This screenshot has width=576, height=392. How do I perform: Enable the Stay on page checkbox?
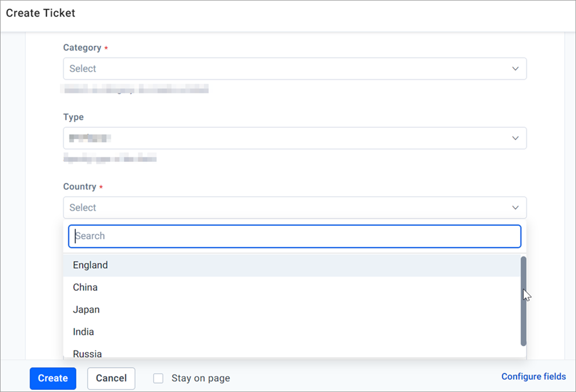158,379
